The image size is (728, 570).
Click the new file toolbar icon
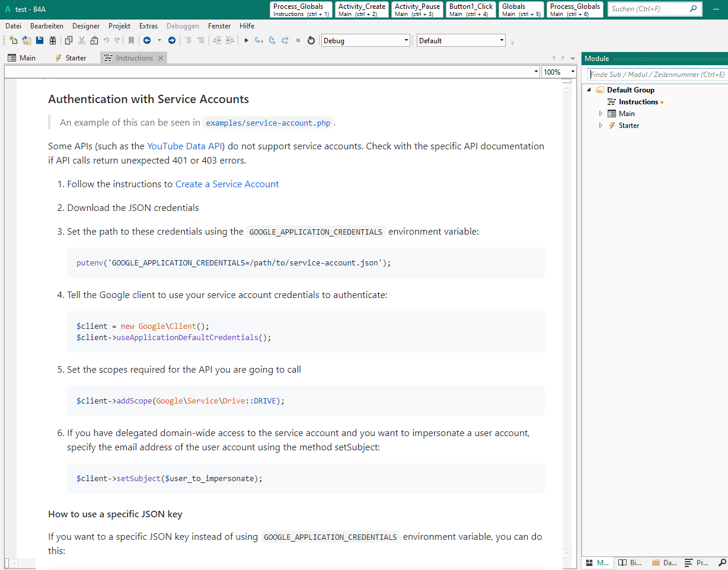[x=13, y=40]
